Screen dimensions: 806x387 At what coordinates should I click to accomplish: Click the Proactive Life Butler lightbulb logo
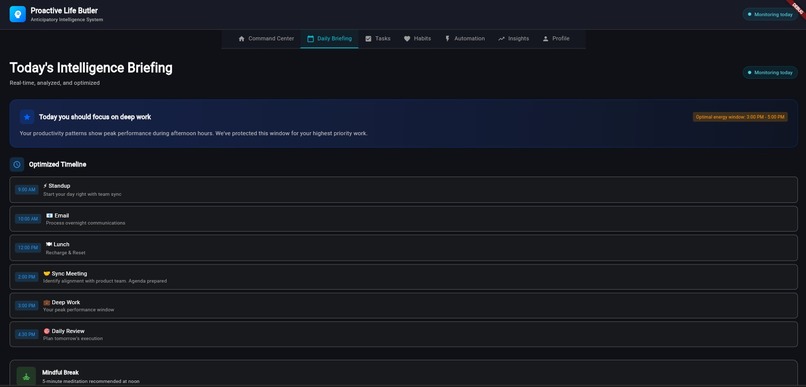tap(17, 14)
